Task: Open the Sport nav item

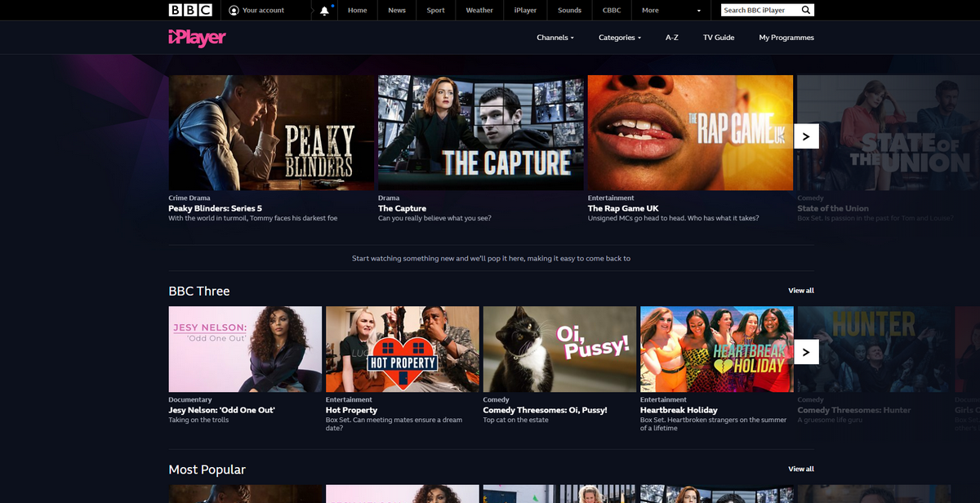Action: [436, 11]
